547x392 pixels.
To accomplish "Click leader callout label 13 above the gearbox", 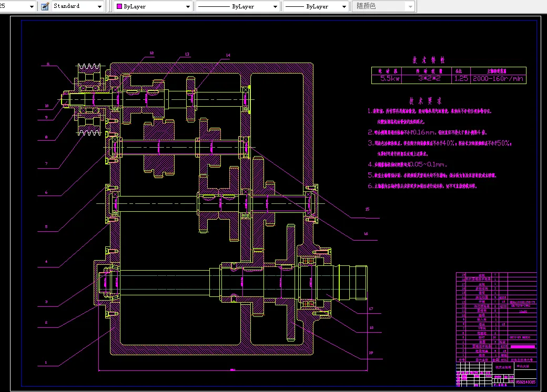I will (187, 54).
